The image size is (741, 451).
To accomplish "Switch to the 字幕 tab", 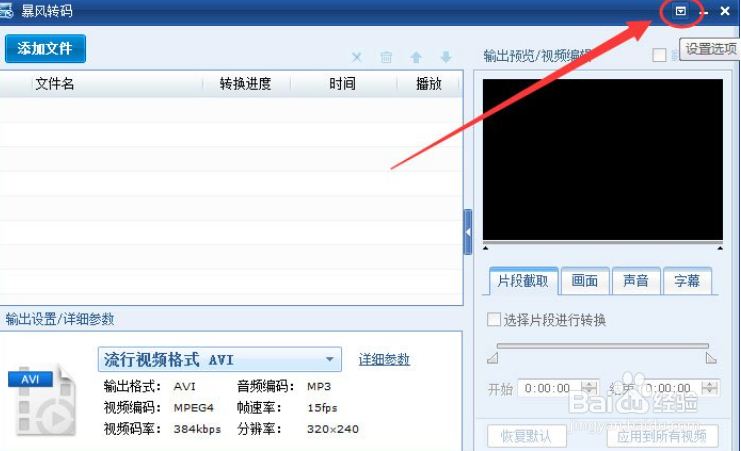I will tap(687, 281).
